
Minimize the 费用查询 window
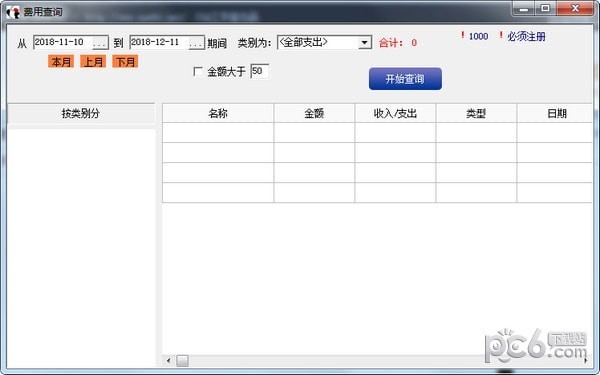pos(524,9)
